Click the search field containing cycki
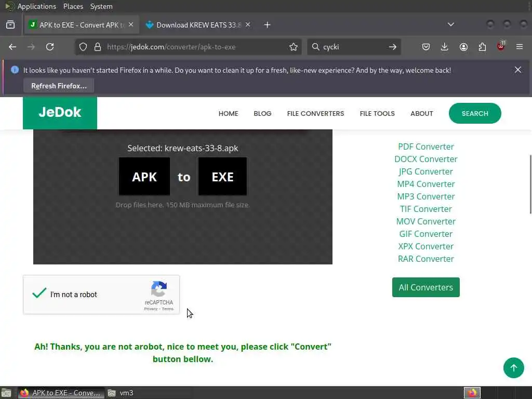Image resolution: width=532 pixels, height=399 pixels. click(x=354, y=47)
